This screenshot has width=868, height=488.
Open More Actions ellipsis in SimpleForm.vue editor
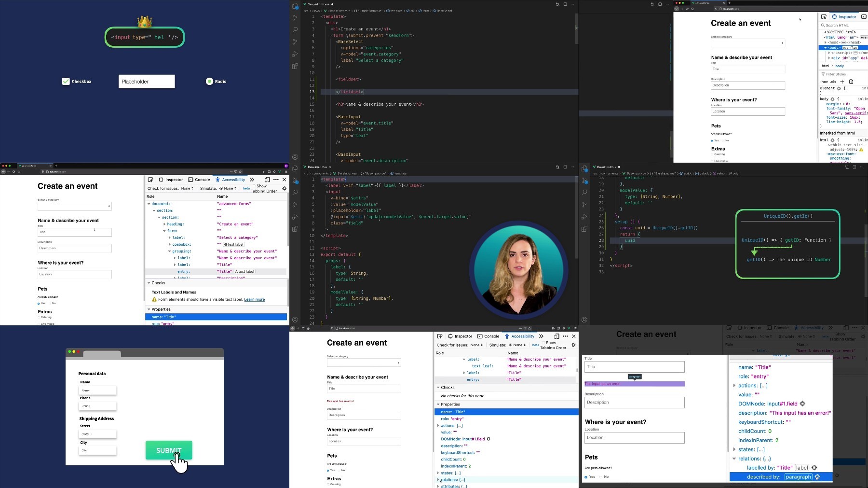pyautogui.click(x=573, y=4)
